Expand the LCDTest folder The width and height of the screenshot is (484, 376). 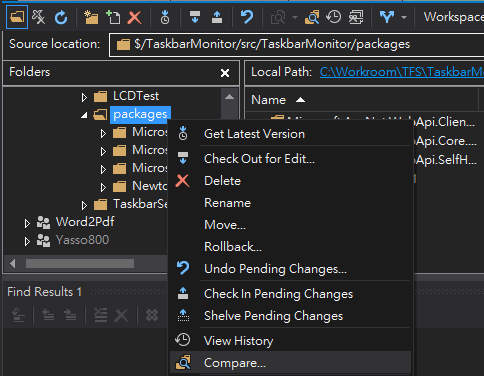(x=84, y=97)
